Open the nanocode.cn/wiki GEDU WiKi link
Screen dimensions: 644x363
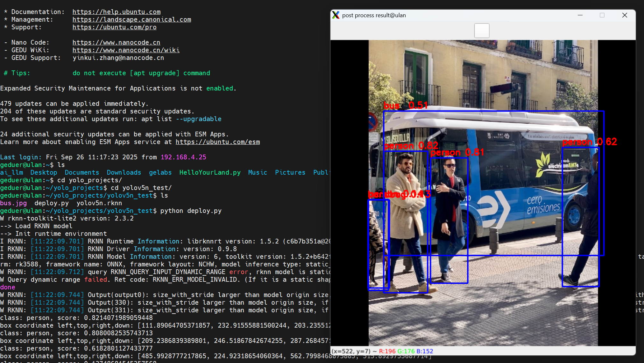pos(126,50)
